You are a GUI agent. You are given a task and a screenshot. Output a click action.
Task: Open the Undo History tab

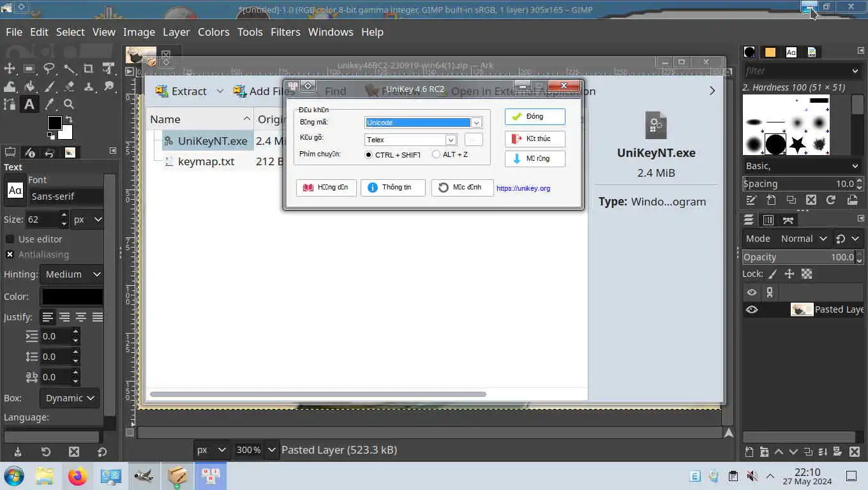point(50,152)
